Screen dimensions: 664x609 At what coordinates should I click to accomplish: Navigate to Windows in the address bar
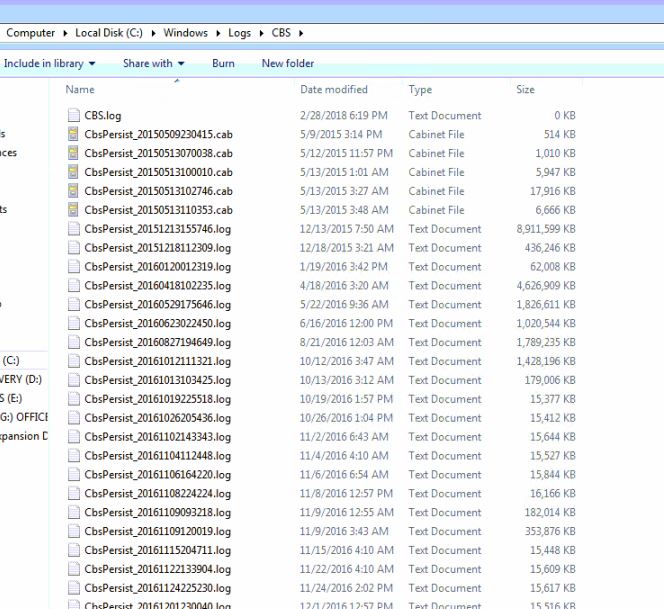click(x=186, y=33)
